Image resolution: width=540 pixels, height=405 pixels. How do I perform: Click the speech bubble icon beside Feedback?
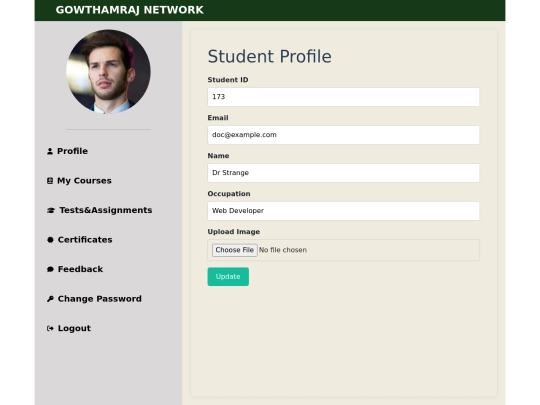(50, 269)
